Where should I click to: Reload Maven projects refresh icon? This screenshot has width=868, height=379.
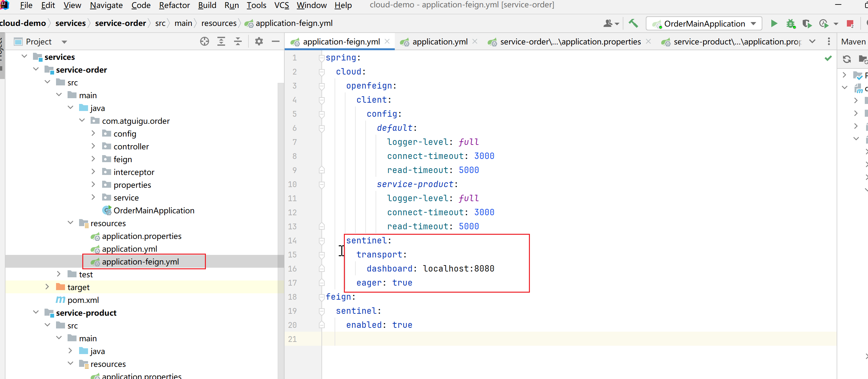tap(847, 59)
